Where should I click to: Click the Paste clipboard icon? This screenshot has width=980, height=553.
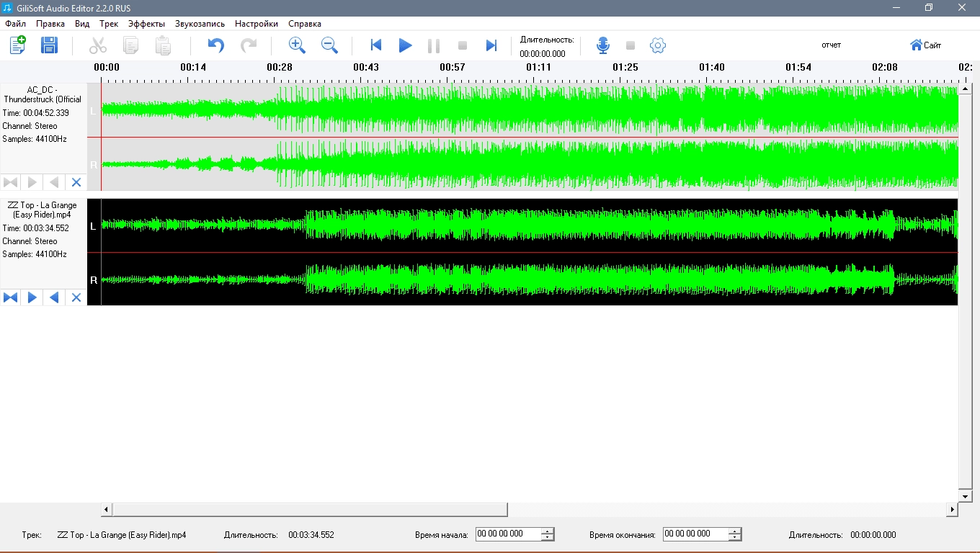click(164, 45)
